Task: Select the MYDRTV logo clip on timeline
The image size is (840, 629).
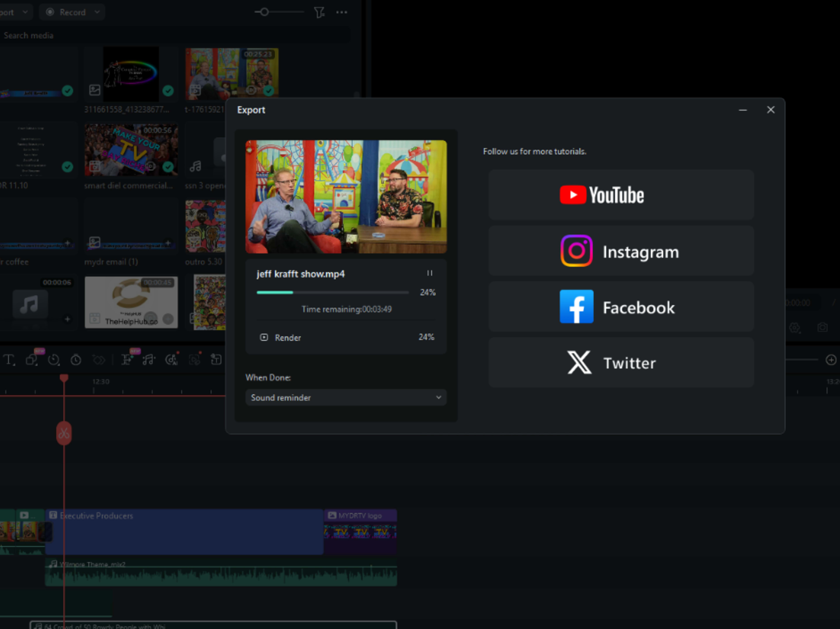Action: click(360, 532)
